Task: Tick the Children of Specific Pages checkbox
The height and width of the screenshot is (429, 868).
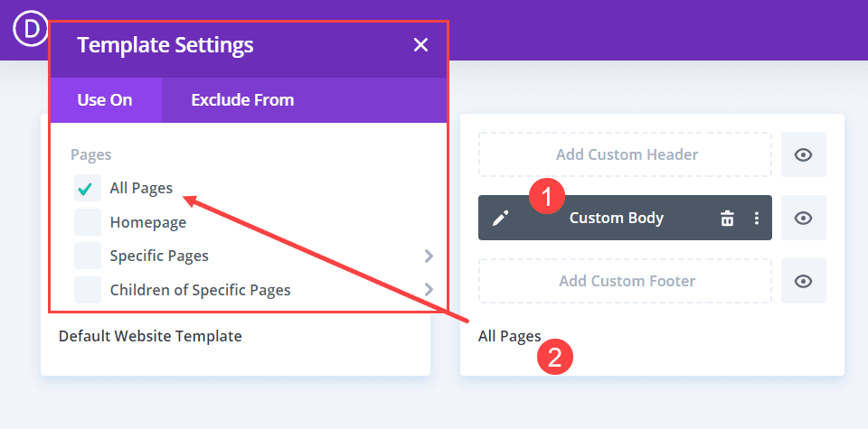Action: [x=88, y=290]
